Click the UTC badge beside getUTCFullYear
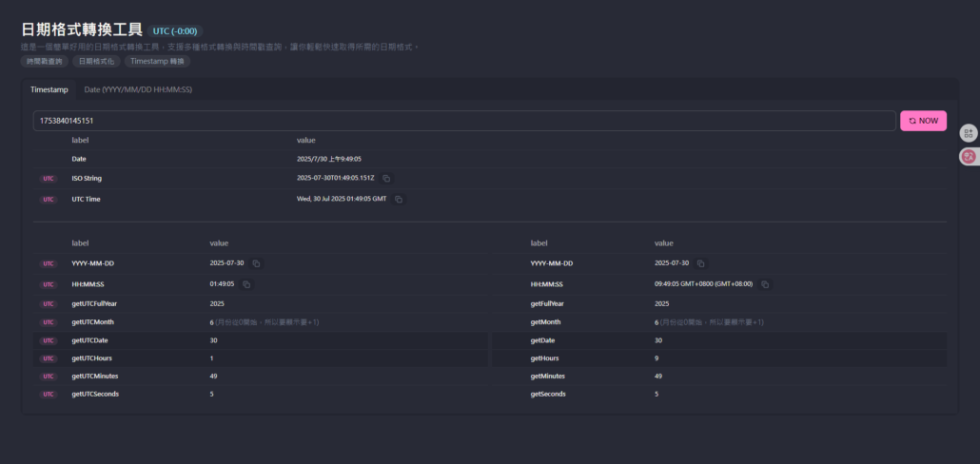Viewport: 980px width, 464px height. [49, 304]
